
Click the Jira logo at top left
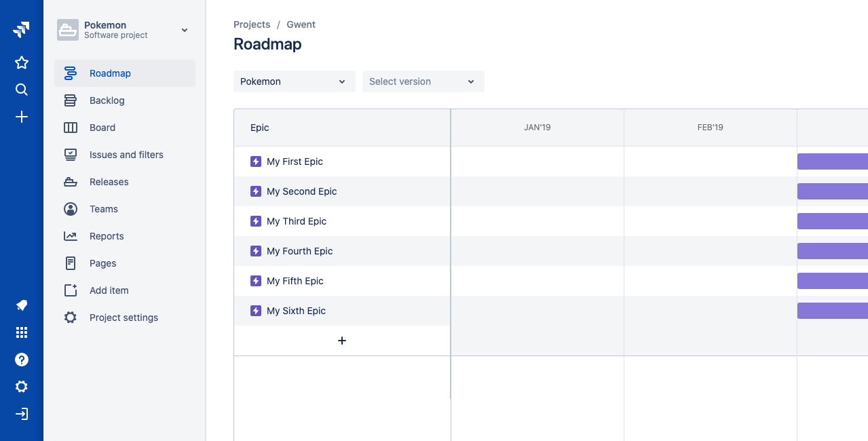tap(21, 28)
